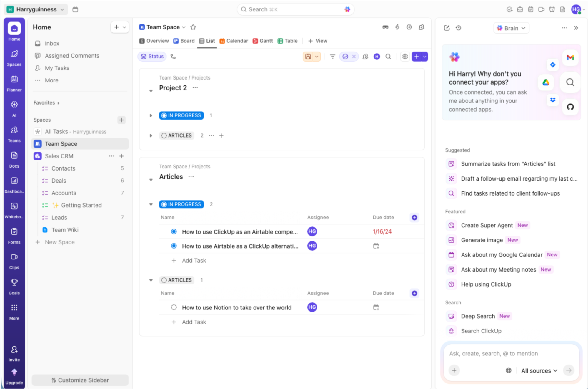
Task: Open the Planner from the sidebar
Action: pyautogui.click(x=14, y=82)
